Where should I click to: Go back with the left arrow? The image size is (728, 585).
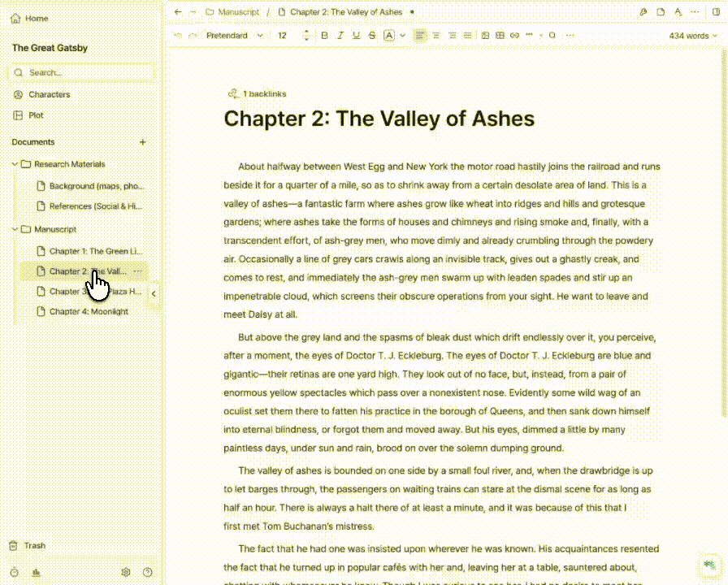[178, 12]
